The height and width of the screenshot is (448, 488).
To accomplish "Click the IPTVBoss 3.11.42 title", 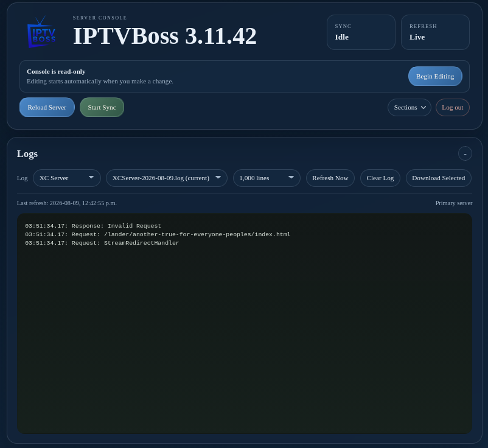I will pos(165,36).
